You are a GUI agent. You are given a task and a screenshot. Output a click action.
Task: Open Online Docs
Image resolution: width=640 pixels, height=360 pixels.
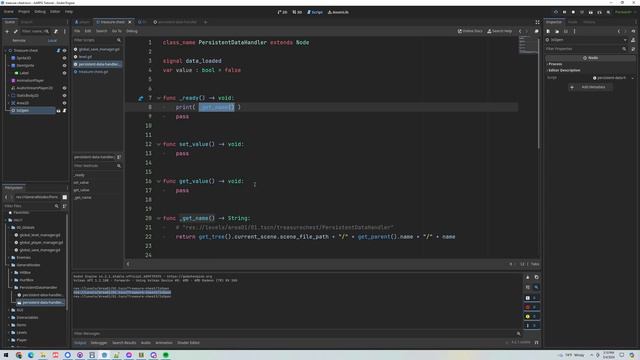coord(470,31)
